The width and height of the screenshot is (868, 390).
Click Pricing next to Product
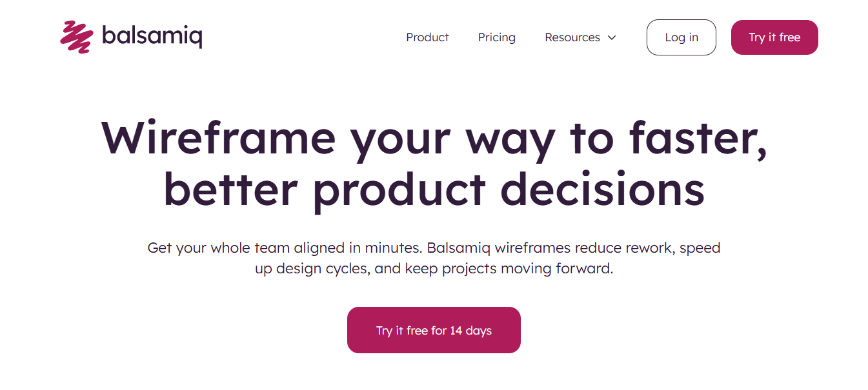click(x=496, y=37)
